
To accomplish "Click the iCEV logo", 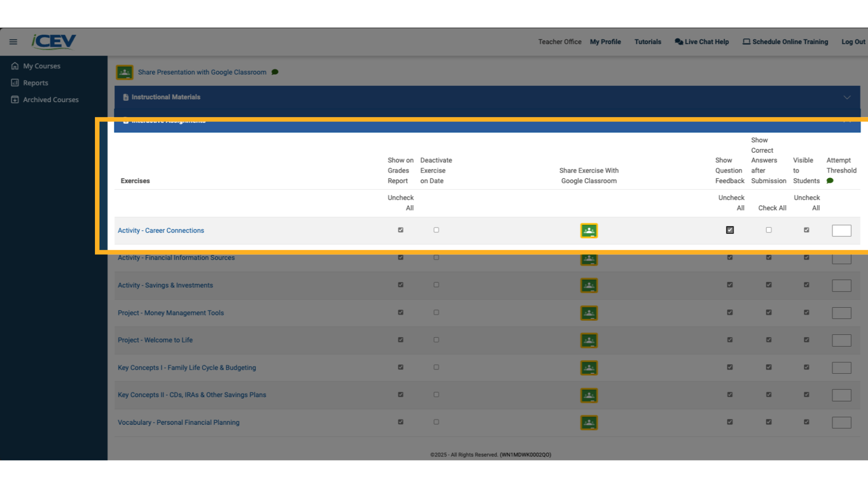I will coord(54,42).
